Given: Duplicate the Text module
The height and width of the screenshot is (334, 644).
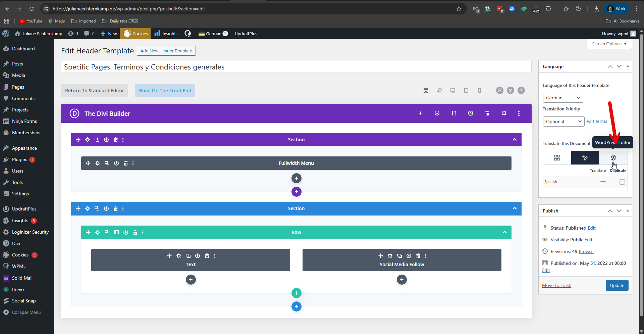Looking at the screenshot, I should click(188, 256).
